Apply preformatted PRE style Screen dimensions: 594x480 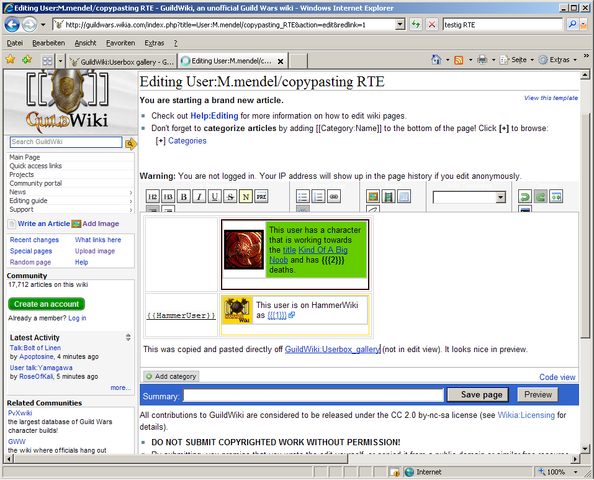pos(261,197)
